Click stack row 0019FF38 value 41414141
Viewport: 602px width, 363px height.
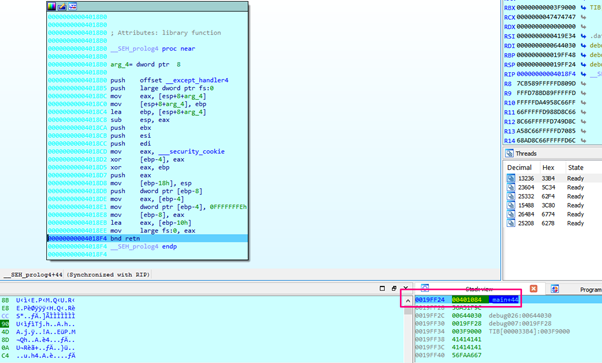click(466, 339)
